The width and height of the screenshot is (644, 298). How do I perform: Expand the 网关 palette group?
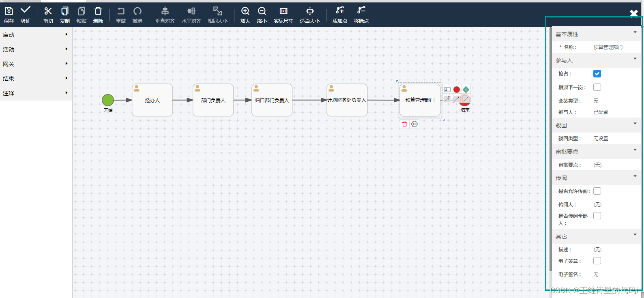pos(36,64)
